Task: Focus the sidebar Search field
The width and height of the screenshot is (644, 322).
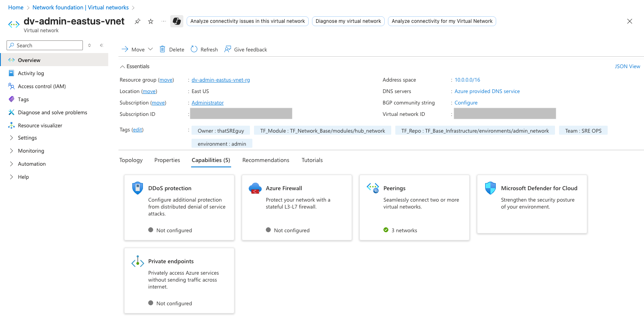Action: coord(45,45)
